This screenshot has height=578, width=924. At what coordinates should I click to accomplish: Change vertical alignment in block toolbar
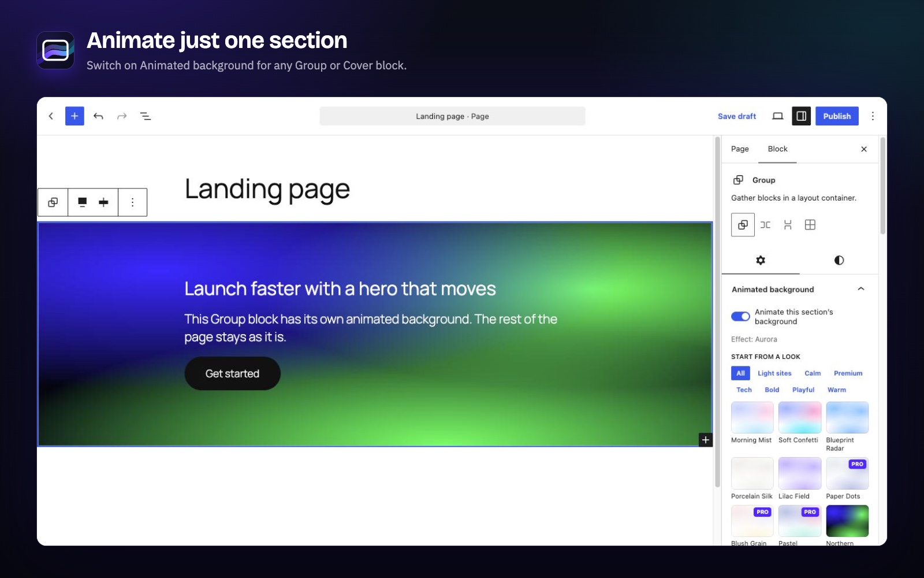tap(103, 202)
